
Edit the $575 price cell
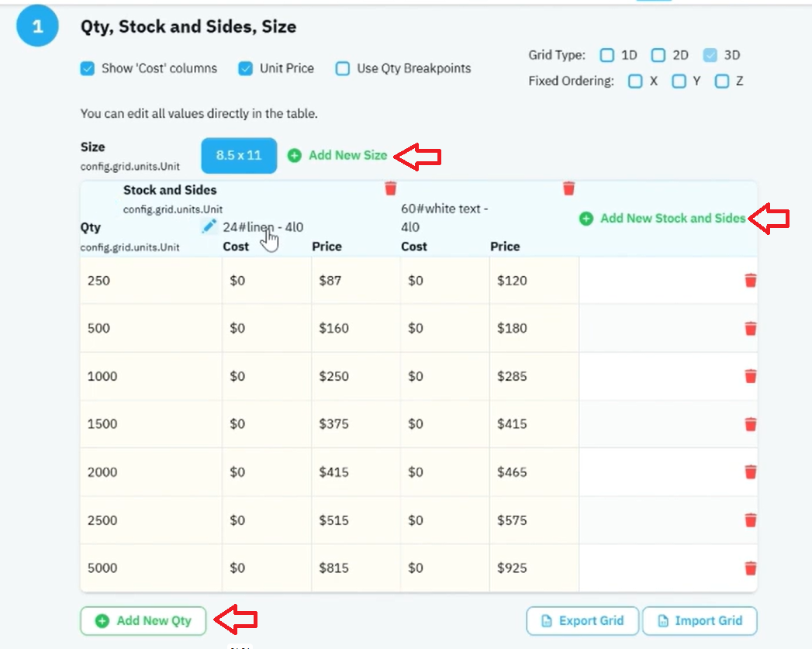[x=534, y=520]
